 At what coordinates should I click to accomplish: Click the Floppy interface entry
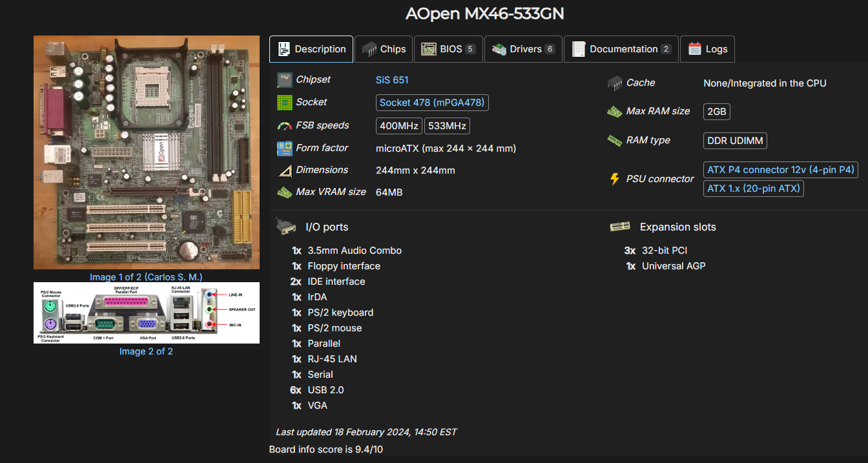click(344, 266)
